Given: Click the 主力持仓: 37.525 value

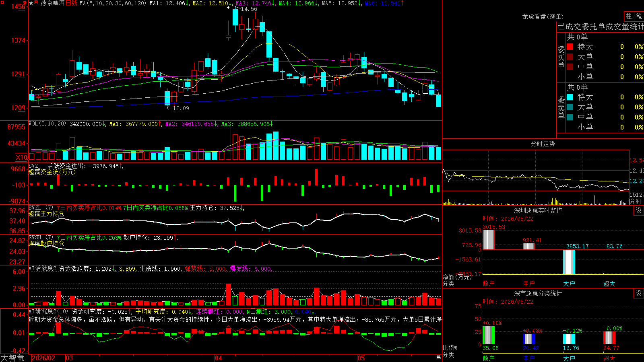Looking at the screenshot, I should tap(215, 208).
